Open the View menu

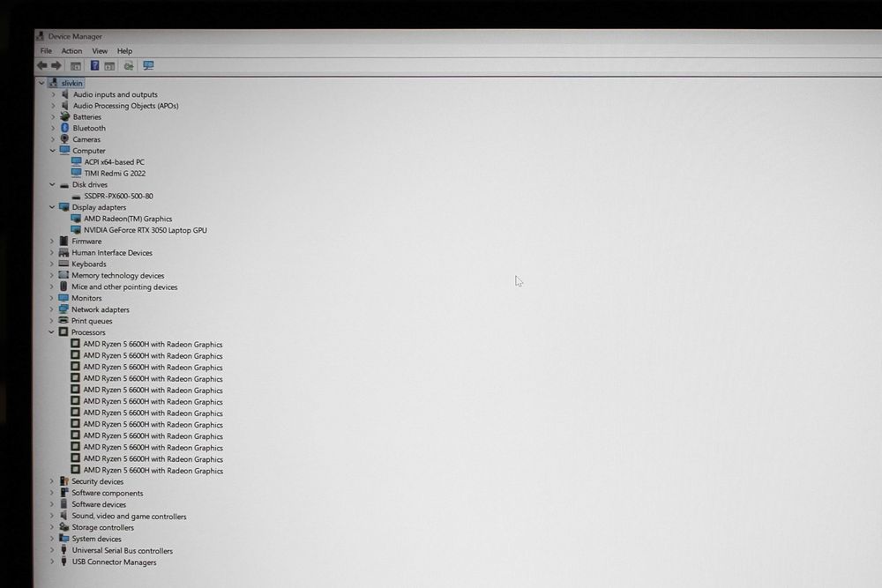(x=100, y=50)
